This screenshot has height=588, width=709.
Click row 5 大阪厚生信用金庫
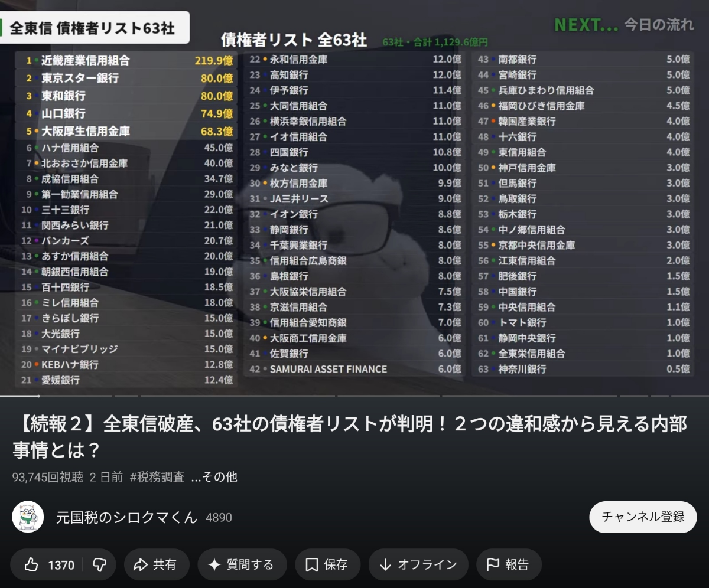126,131
